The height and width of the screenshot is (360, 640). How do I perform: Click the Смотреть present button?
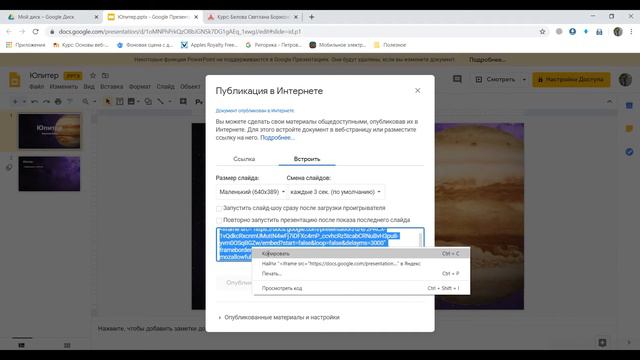[x=496, y=79]
